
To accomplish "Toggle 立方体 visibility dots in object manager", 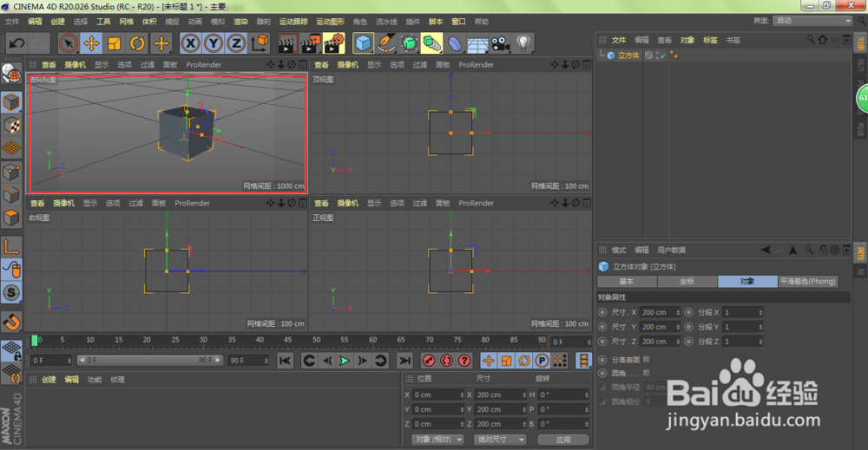I will (x=657, y=55).
